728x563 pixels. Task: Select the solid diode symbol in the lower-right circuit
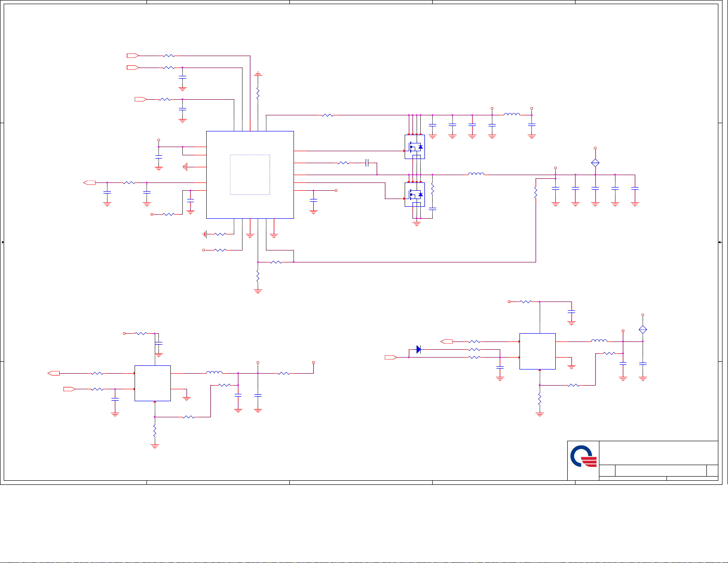coord(418,349)
